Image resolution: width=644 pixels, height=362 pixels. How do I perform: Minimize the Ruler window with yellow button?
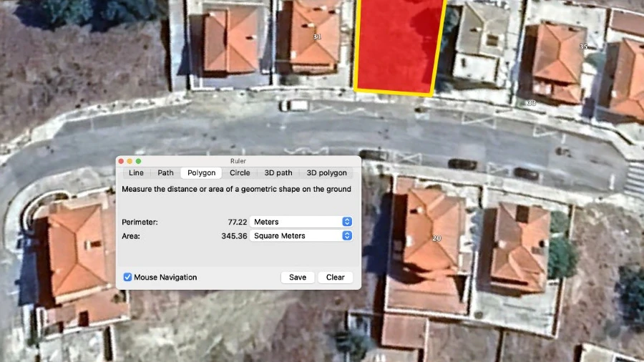(x=130, y=161)
